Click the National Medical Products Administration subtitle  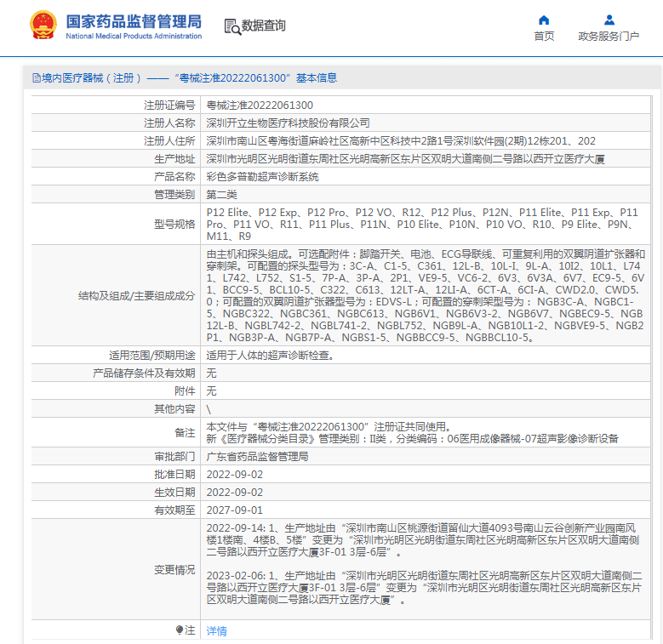click(x=134, y=37)
